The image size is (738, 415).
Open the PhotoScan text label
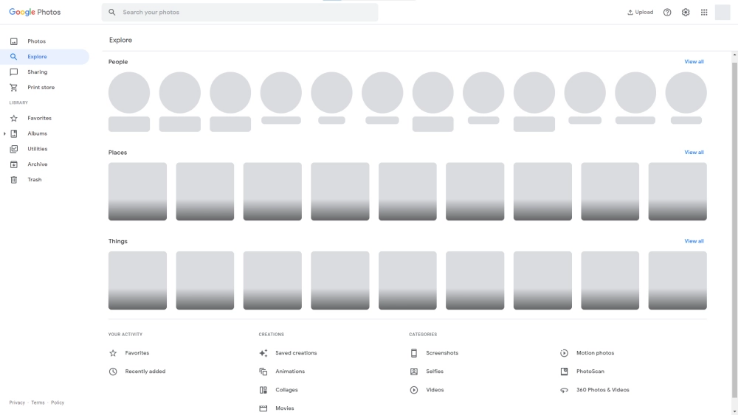(590, 371)
